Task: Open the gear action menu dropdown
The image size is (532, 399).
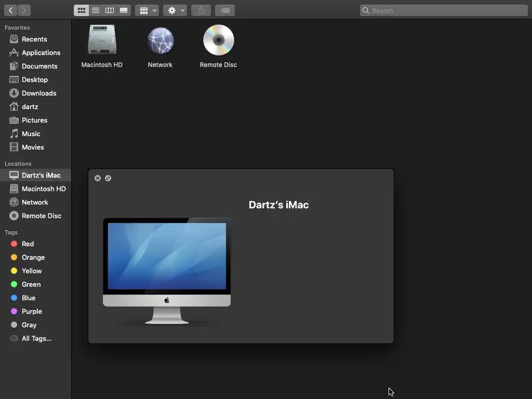Action: coord(175,10)
